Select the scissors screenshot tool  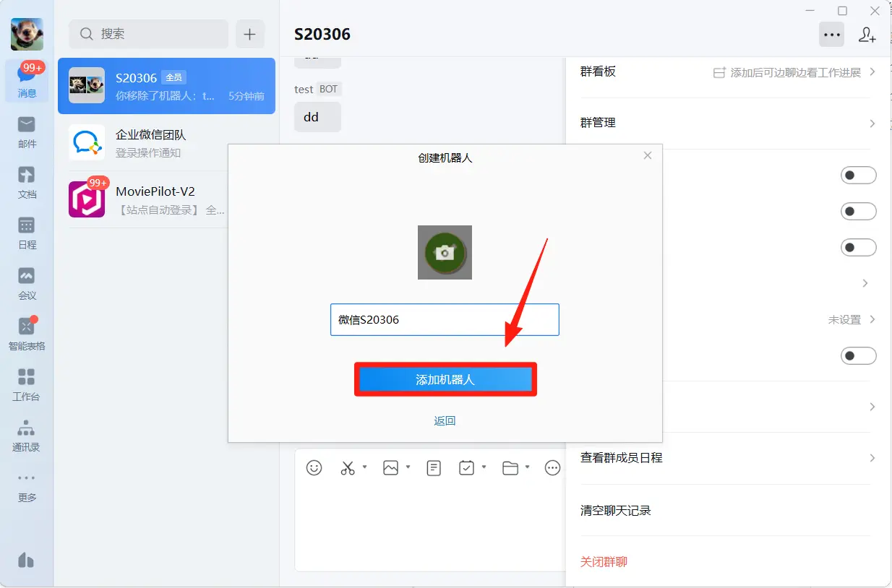click(348, 468)
